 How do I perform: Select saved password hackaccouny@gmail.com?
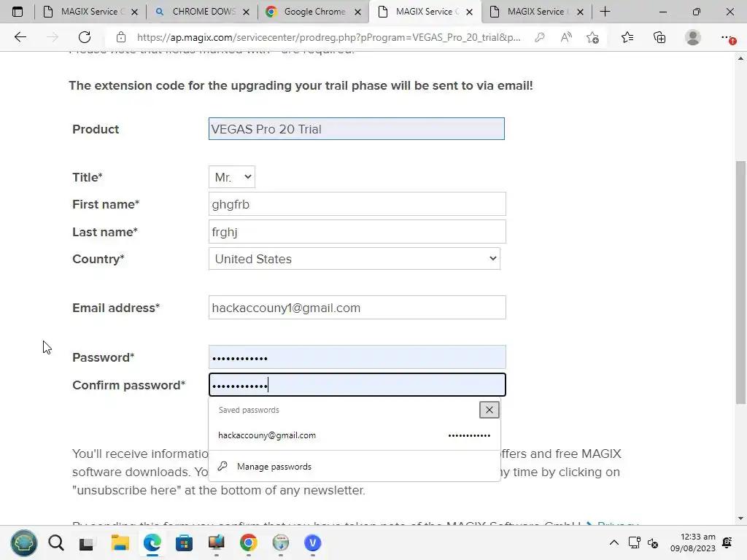click(355, 435)
